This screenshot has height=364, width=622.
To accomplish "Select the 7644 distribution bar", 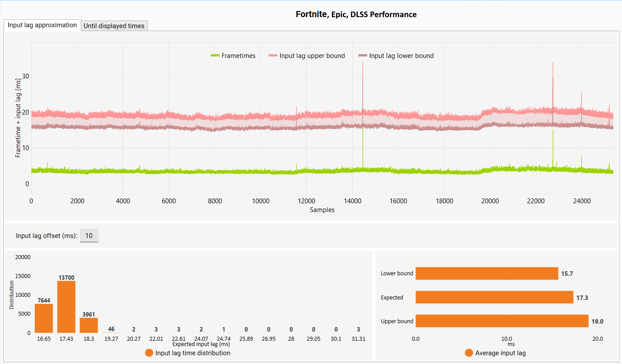I will pyautogui.click(x=44, y=318).
